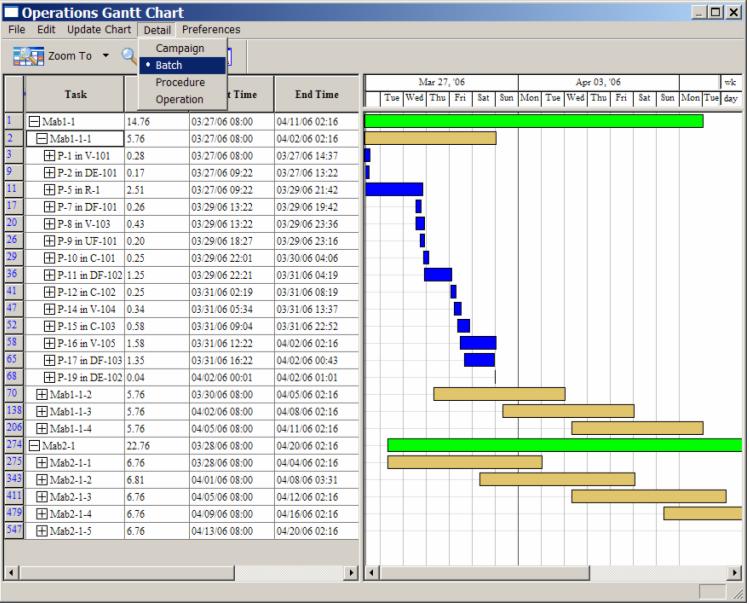Click the Zoom To chart icon
Screen dimensions: 749x604
pyautogui.click(x=28, y=56)
